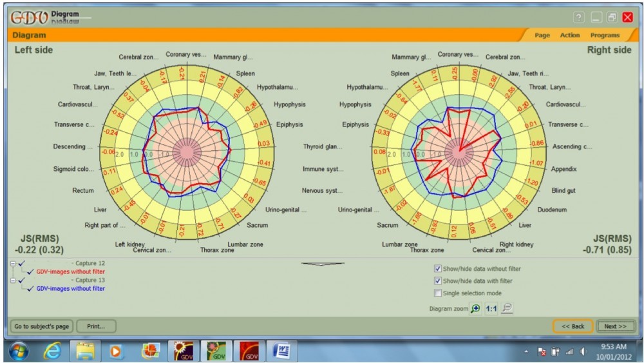644x363 pixels.
Task: Click the left JS(RMS) -0.22 (0.32) value
Action: (39, 250)
